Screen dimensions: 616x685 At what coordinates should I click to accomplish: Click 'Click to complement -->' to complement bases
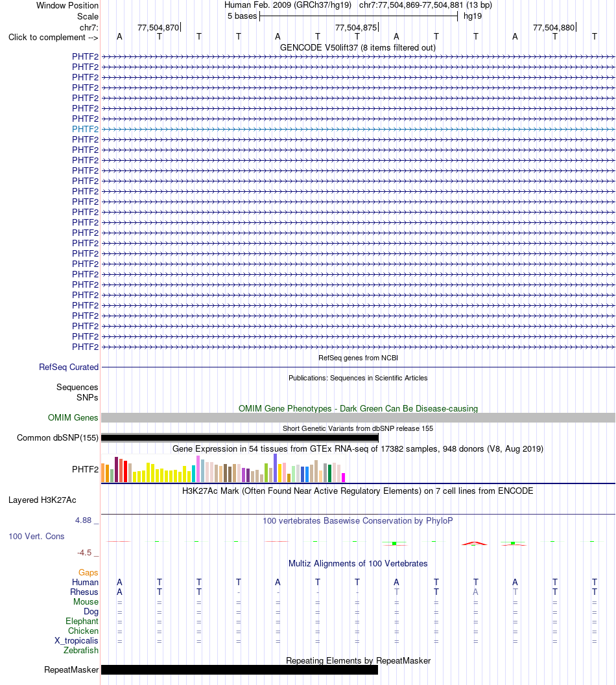(53, 38)
